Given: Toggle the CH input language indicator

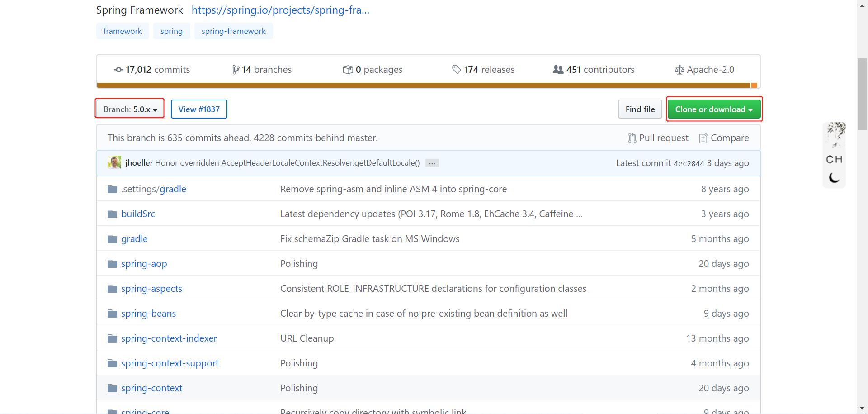Looking at the screenshot, I should pos(834,159).
